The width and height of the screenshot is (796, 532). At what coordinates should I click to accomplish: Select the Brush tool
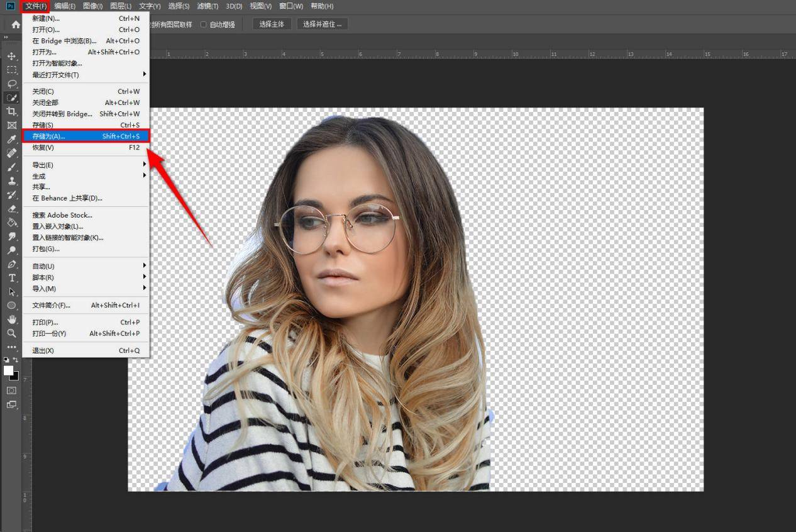point(11,167)
